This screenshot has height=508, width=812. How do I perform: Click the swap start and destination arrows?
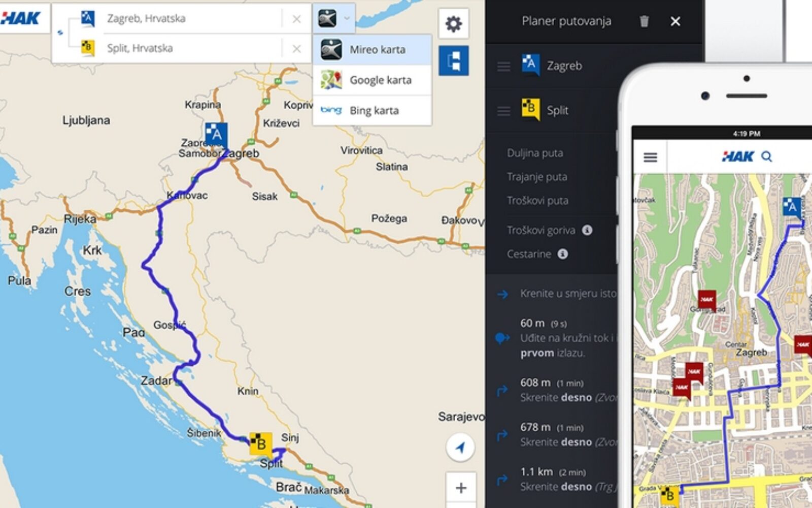pos(60,33)
